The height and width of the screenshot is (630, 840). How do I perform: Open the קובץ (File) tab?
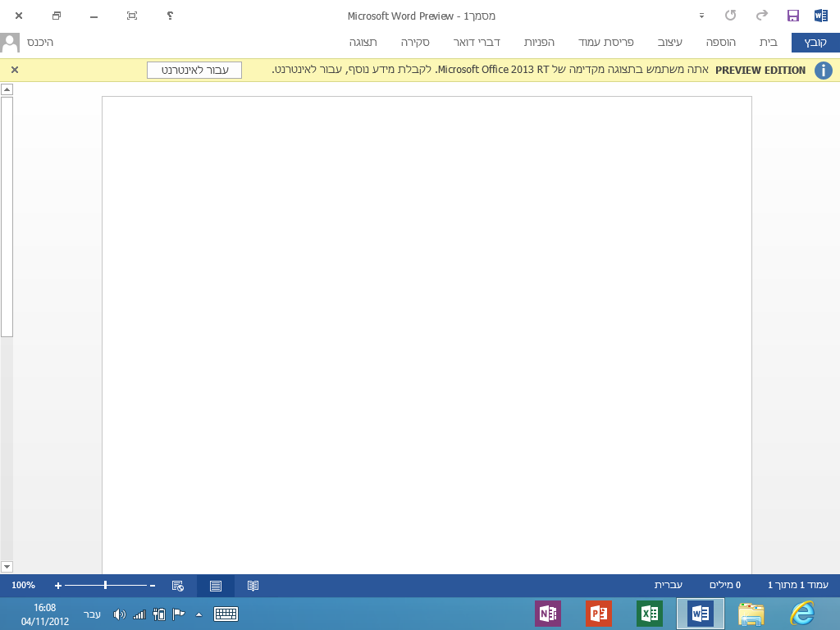point(815,42)
